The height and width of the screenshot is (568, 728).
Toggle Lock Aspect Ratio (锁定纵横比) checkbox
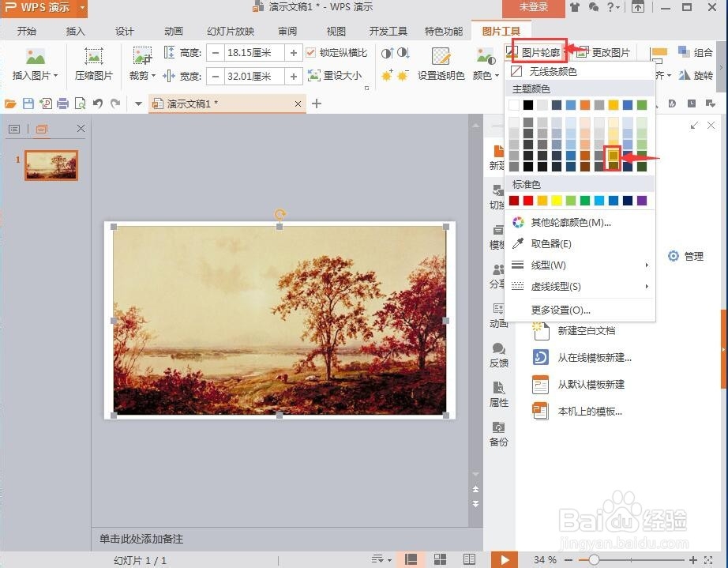tap(310, 52)
